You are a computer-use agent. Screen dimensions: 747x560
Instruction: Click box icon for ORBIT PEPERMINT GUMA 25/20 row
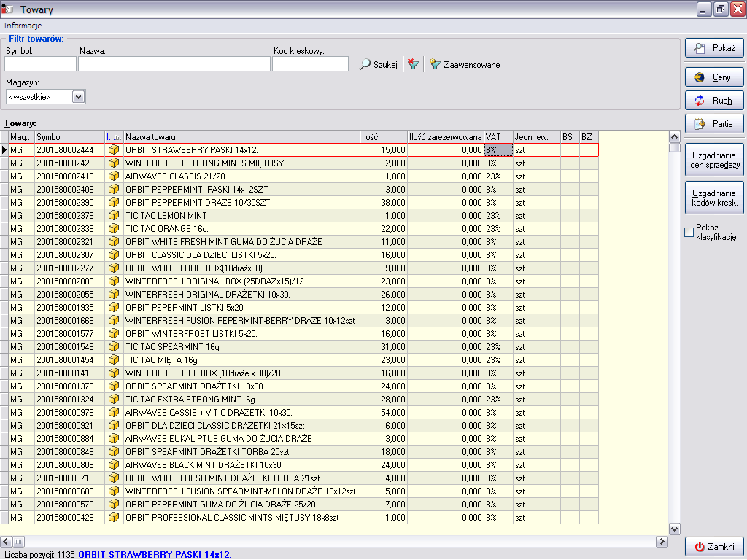pyautogui.click(x=114, y=505)
